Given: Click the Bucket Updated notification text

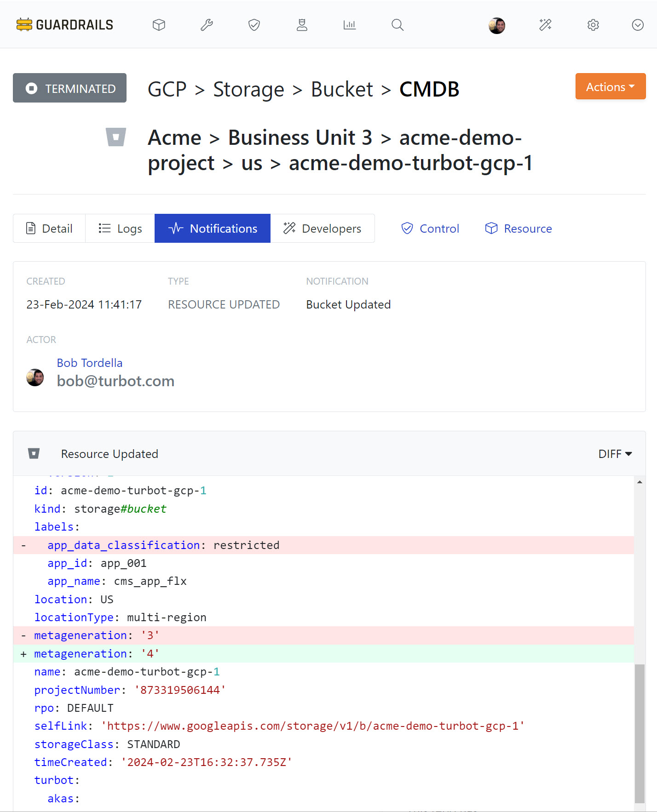Looking at the screenshot, I should click(348, 304).
